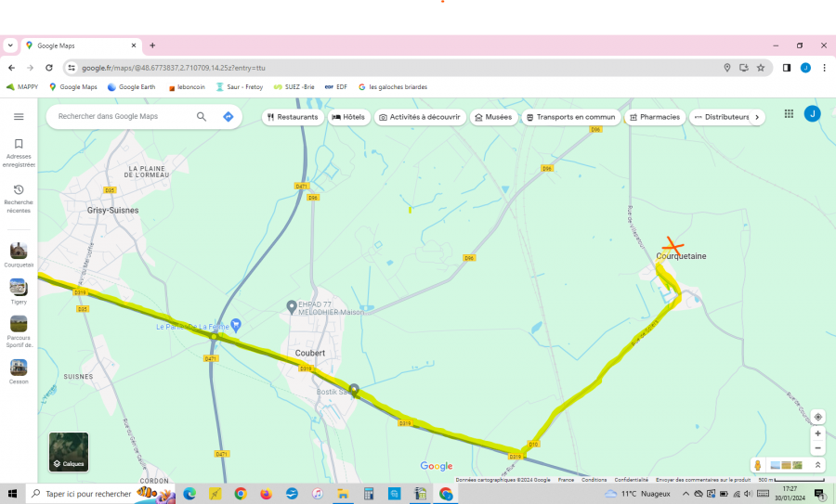Screen dimensions: 836x504
Task: Expand the map imagery strip chevron
Action: tap(817, 465)
